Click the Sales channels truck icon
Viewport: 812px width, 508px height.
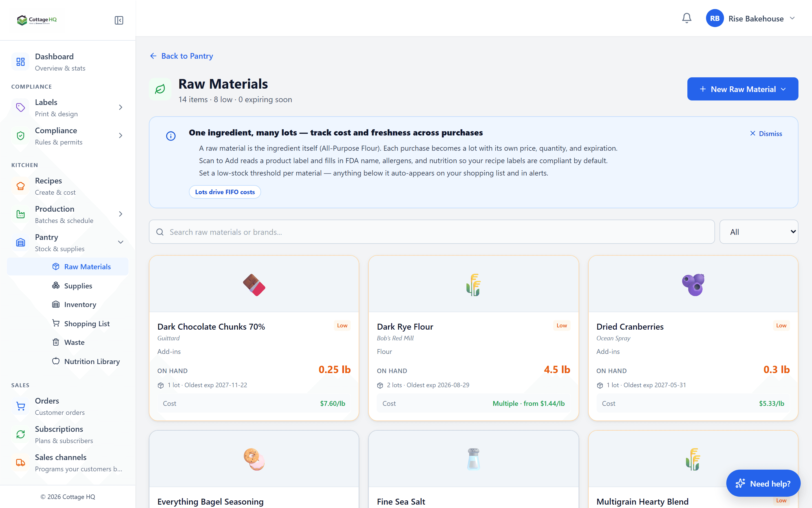pyautogui.click(x=21, y=463)
